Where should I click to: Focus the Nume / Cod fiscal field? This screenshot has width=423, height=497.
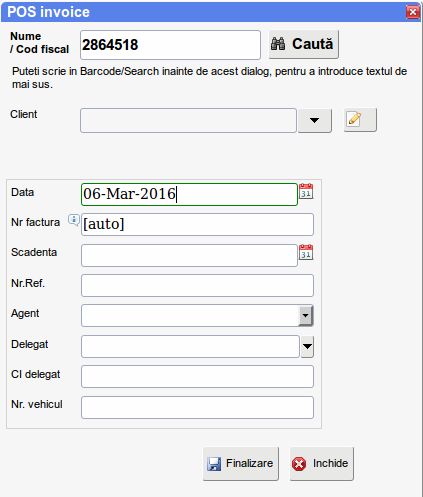(170, 45)
